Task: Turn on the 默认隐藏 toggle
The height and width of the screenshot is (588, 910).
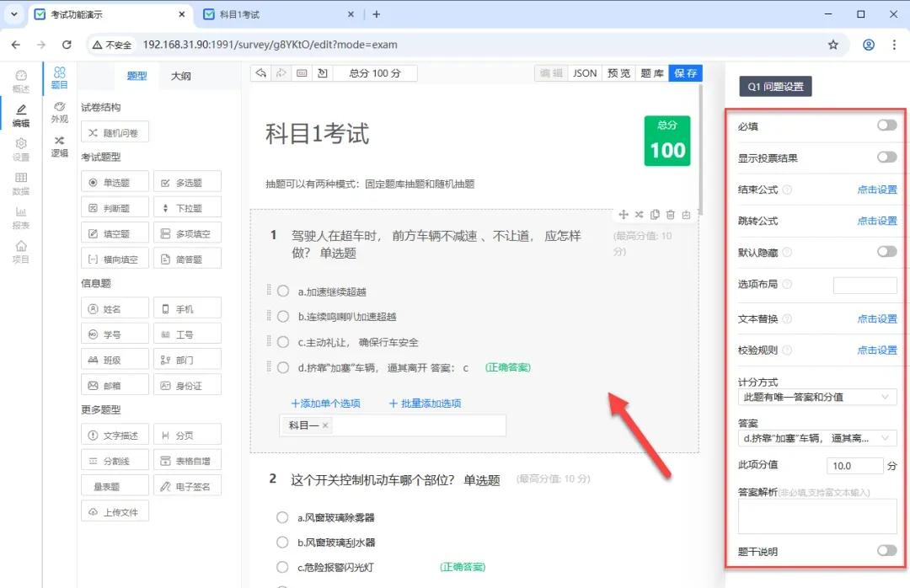Action: tap(886, 252)
